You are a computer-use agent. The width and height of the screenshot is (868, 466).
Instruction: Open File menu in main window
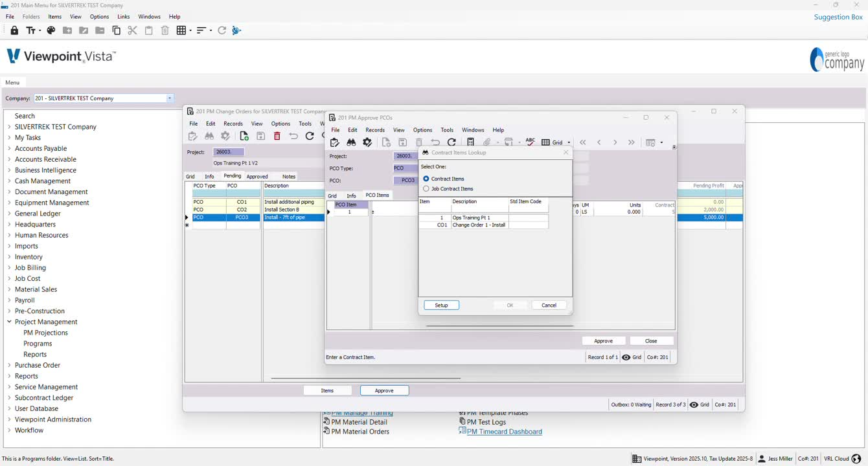pos(10,17)
